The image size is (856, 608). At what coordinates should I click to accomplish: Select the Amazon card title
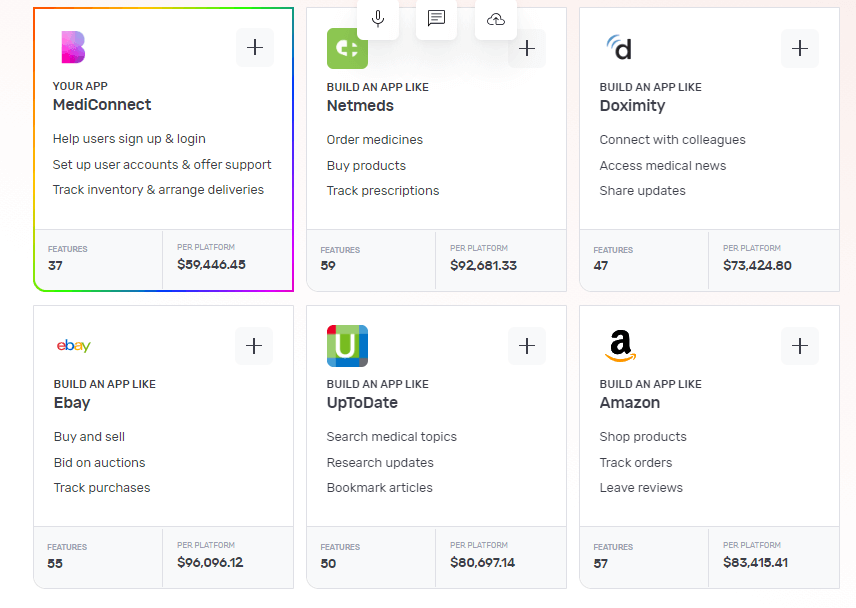[x=629, y=403]
